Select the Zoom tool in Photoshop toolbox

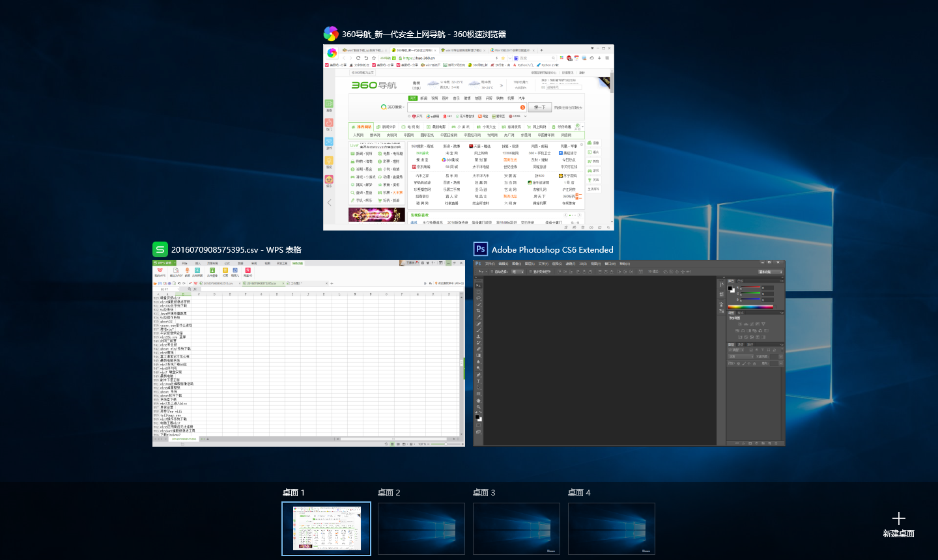(x=479, y=407)
